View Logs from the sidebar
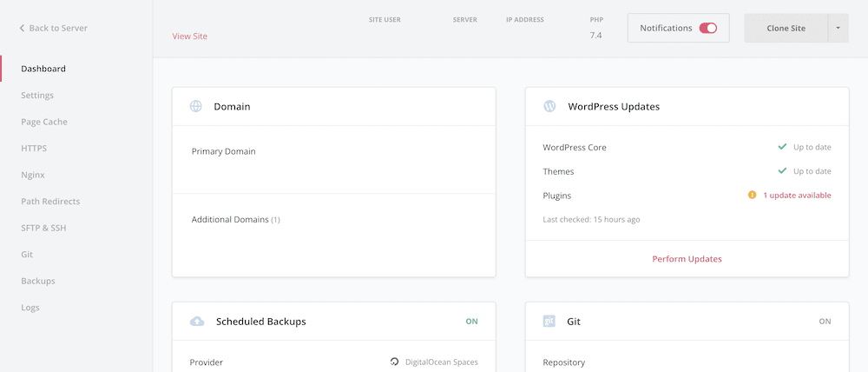 (x=30, y=308)
